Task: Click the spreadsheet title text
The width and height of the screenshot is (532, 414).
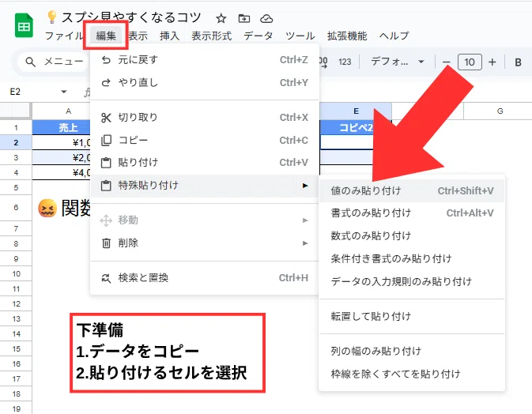Action: click(x=131, y=17)
